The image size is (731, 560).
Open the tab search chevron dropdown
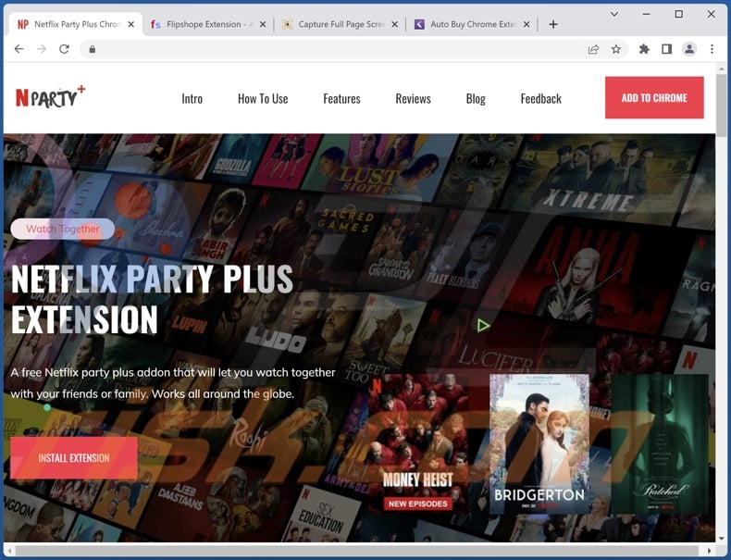[x=614, y=14]
